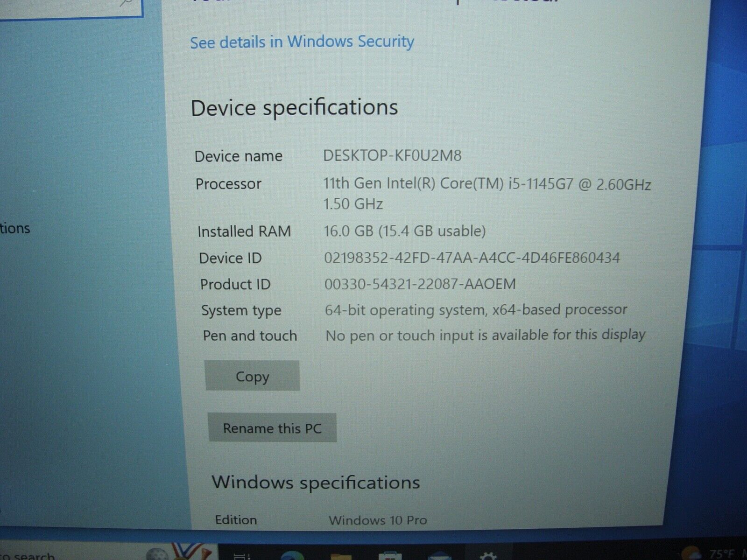Click the Rename this PC button
The height and width of the screenshot is (560, 747).
(272, 428)
